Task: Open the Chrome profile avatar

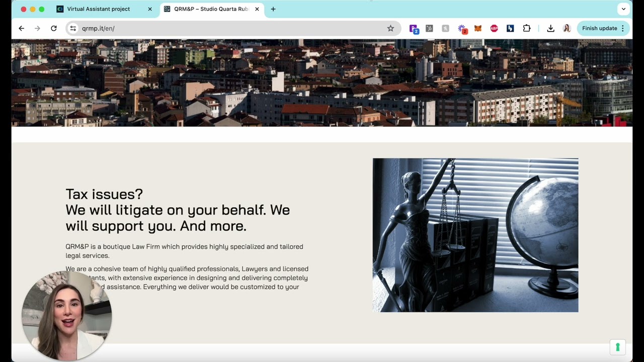Action: (567, 29)
